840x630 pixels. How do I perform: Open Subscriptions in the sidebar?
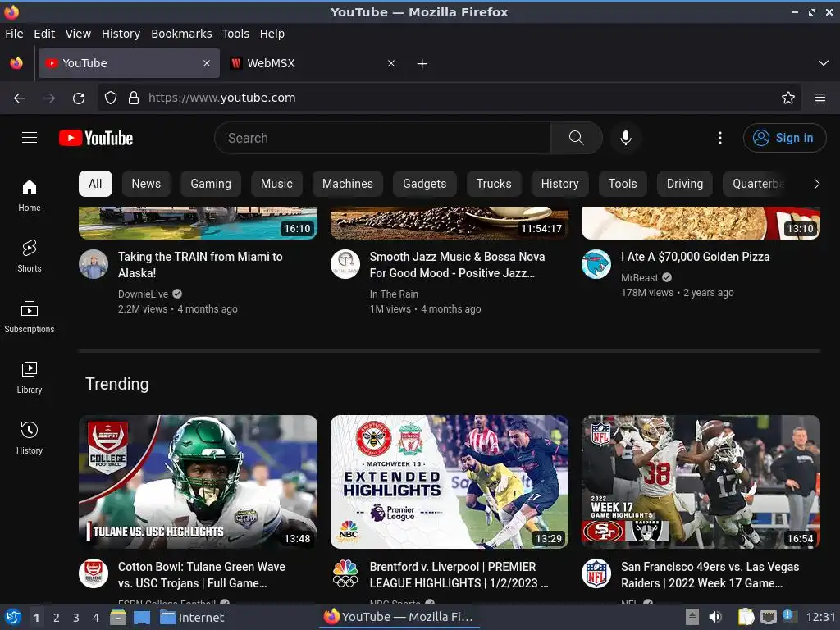(x=30, y=317)
